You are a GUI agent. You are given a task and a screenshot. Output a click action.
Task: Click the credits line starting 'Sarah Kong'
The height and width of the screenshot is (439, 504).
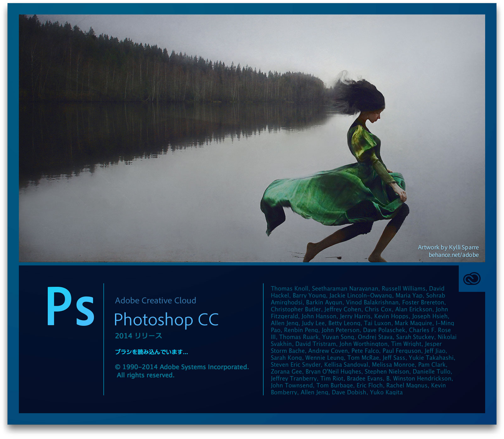(363, 358)
